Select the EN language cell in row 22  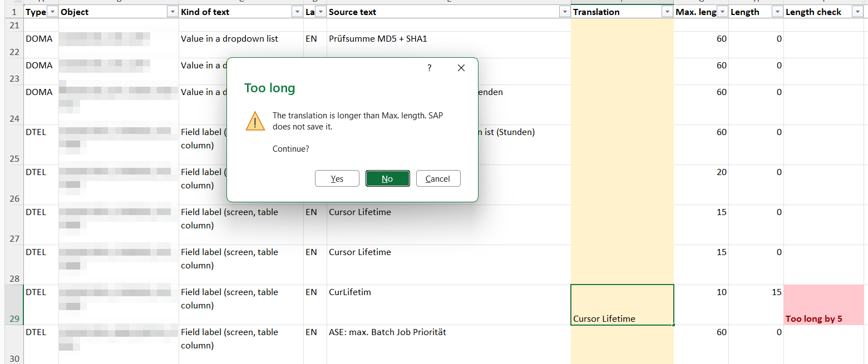(x=315, y=45)
